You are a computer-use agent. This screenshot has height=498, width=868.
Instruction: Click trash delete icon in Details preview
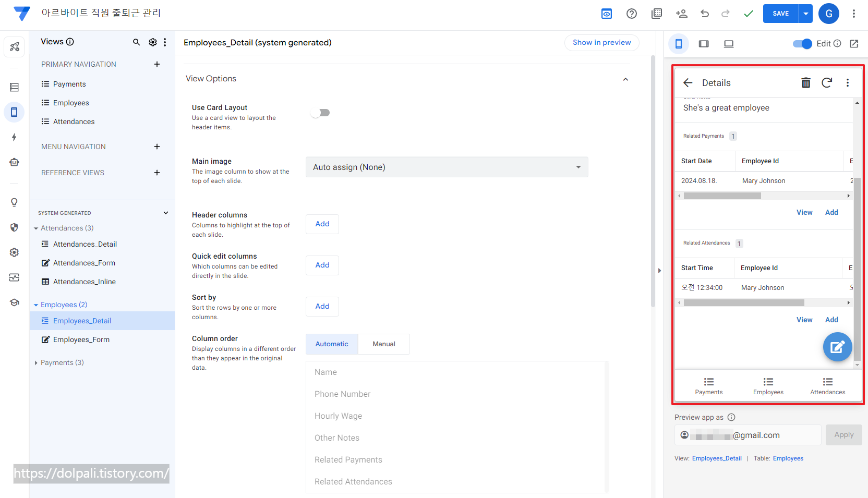click(x=806, y=83)
